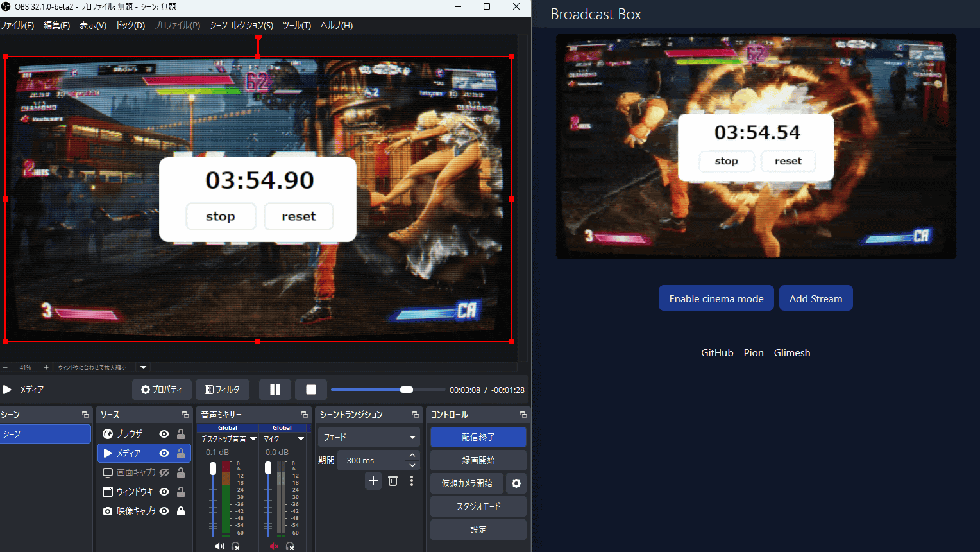Click the 配信終了 button
The image size is (980, 552).
click(x=478, y=437)
